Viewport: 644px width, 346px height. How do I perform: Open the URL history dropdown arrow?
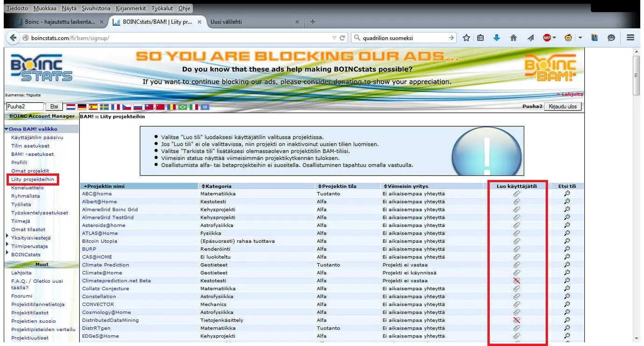click(334, 38)
